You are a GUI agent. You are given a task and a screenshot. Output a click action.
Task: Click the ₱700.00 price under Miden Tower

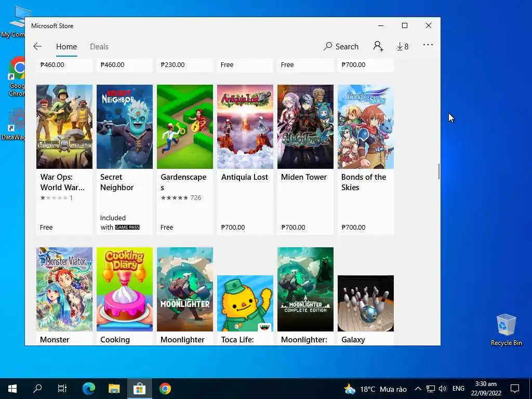click(293, 228)
